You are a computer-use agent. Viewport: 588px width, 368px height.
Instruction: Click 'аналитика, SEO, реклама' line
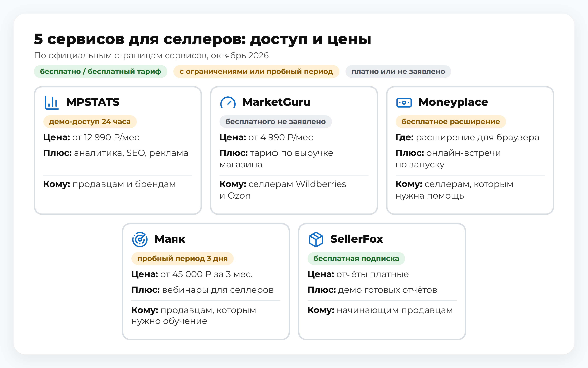pos(131,153)
